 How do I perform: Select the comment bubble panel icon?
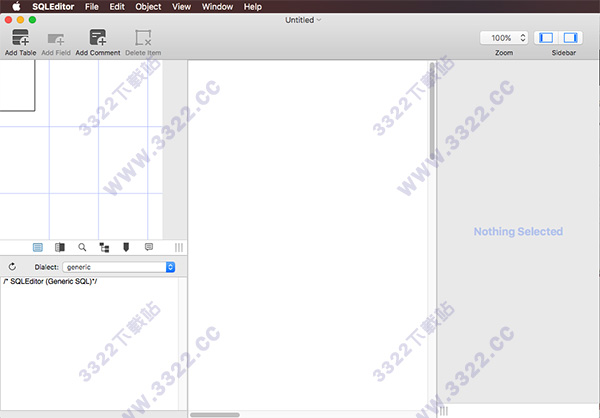149,247
